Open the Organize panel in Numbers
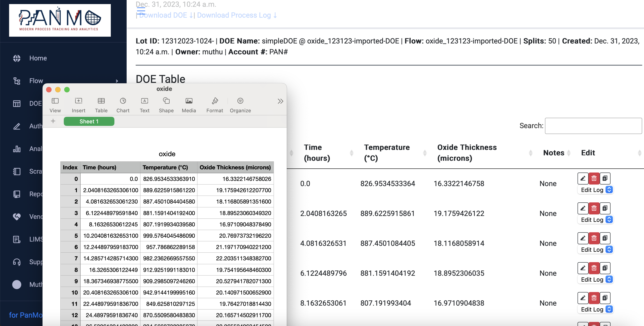 tap(240, 105)
